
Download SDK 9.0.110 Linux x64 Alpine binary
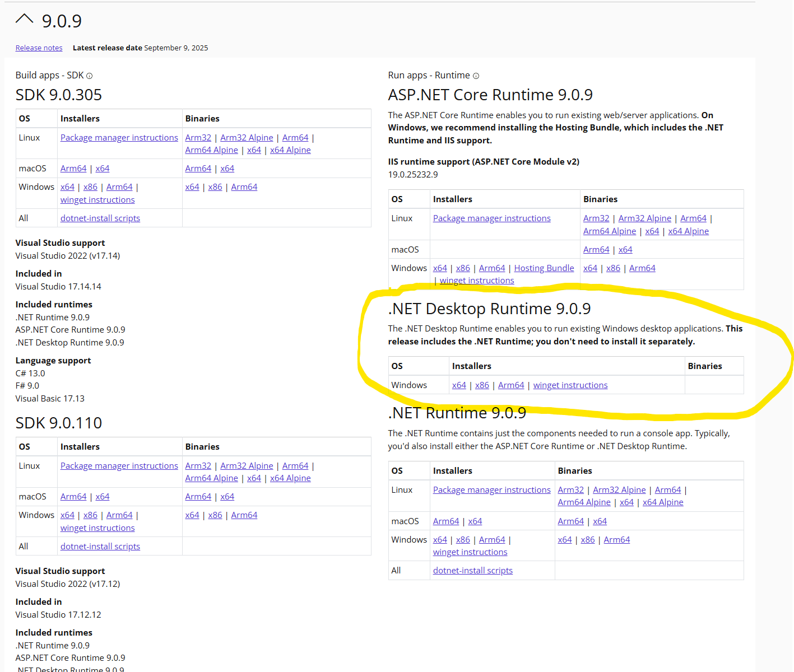(x=290, y=478)
